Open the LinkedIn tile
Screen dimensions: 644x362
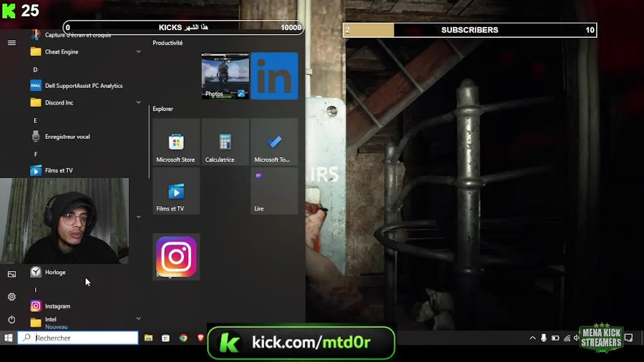[x=274, y=76]
